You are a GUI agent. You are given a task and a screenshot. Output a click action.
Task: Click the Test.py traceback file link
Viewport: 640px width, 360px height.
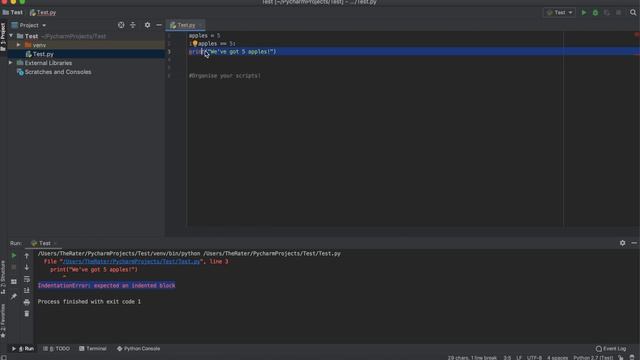pyautogui.click(x=131, y=262)
